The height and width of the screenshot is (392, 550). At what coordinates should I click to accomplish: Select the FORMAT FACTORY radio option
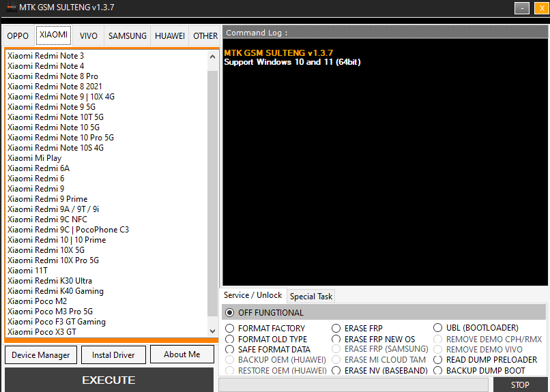230,329
